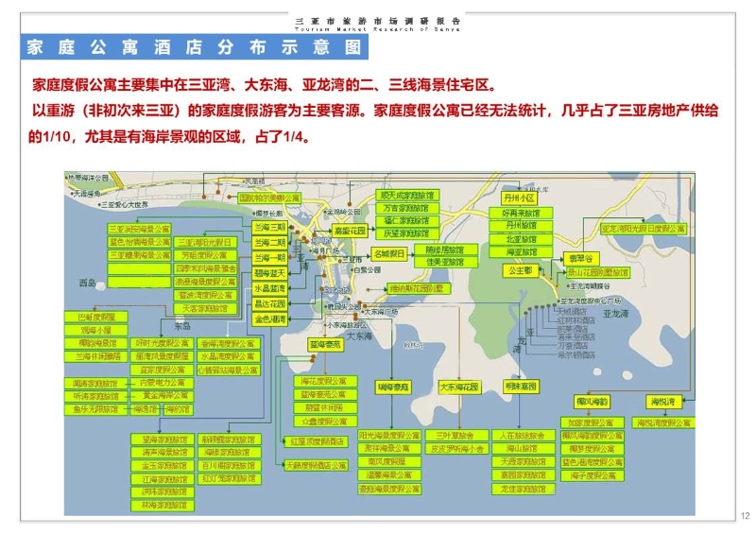Click the 亚龙湾阳光假日度假公寓 green label
The width and height of the screenshot is (756, 534).
[x=644, y=228]
